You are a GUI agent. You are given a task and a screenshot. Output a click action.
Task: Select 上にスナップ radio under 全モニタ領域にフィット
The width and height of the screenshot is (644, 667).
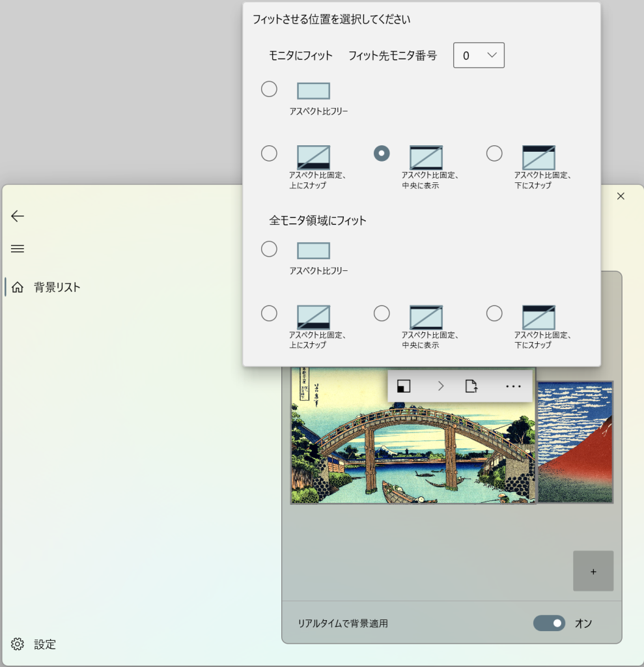pyautogui.click(x=269, y=313)
